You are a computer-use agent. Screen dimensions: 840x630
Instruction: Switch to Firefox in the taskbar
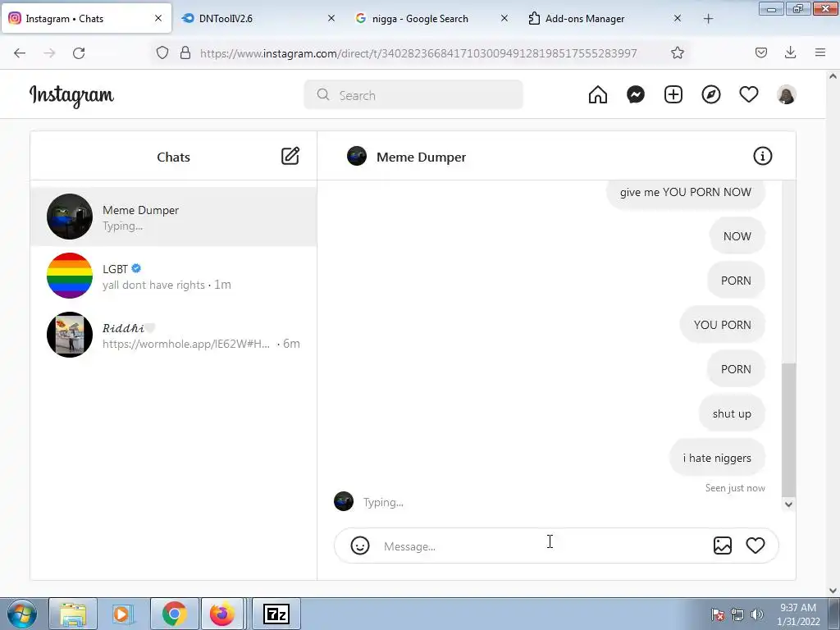(221, 614)
